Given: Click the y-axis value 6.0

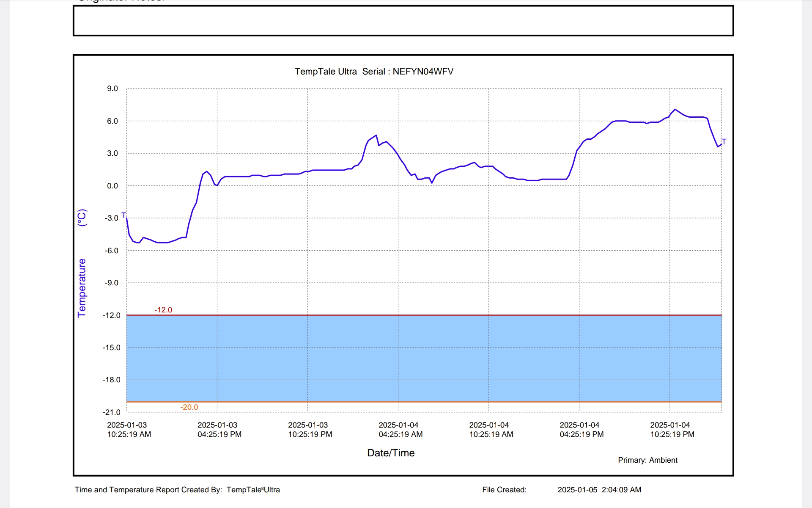Looking at the screenshot, I should 112,121.
